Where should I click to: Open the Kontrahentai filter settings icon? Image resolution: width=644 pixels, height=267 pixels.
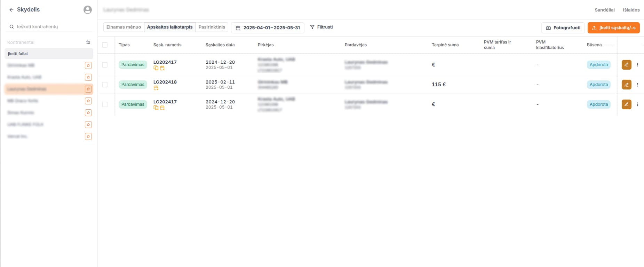pos(88,42)
